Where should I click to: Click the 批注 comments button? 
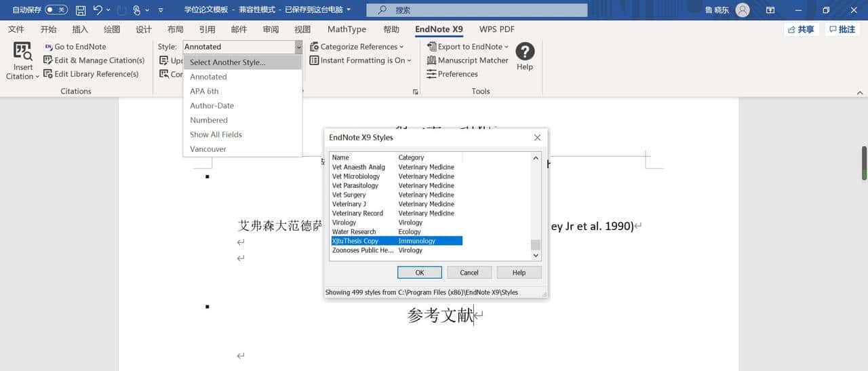click(x=842, y=29)
